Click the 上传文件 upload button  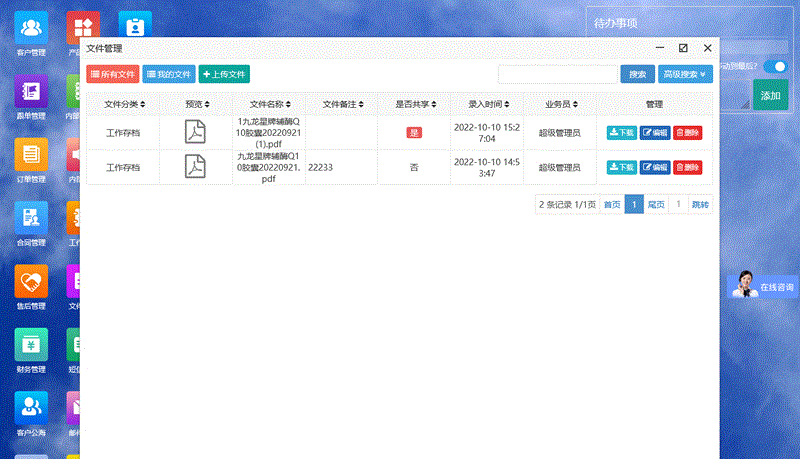click(x=224, y=74)
